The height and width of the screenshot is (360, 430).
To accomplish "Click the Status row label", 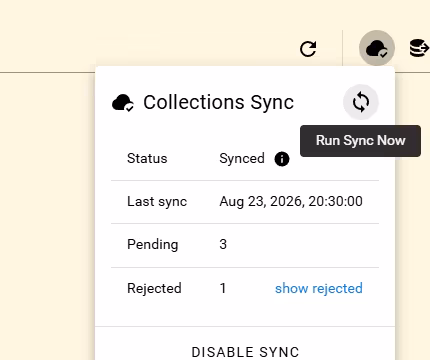I will pyautogui.click(x=147, y=158).
